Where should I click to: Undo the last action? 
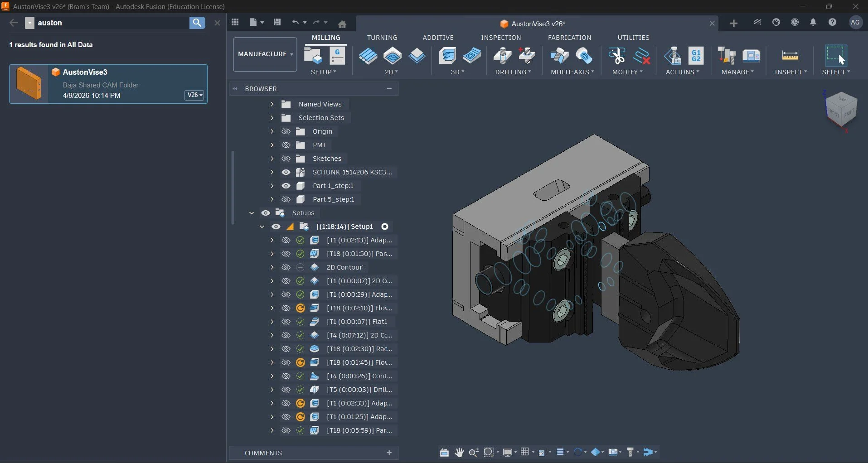click(296, 22)
